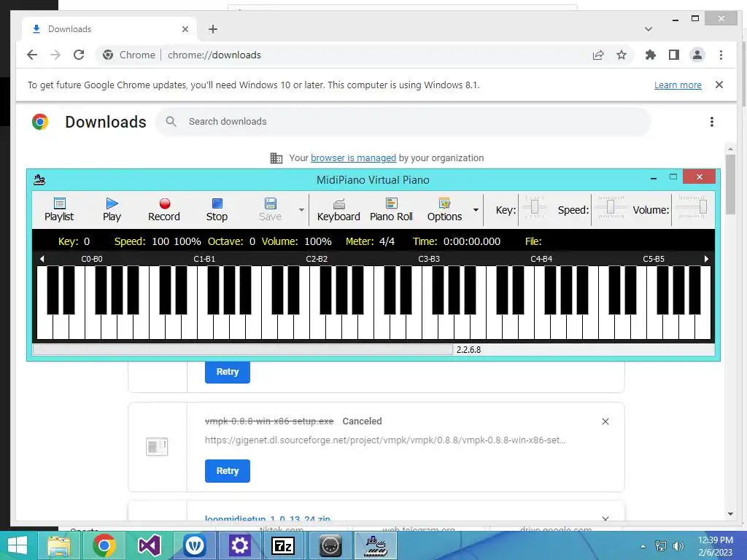Click the version 2.2.6.8 status text

[x=469, y=349]
